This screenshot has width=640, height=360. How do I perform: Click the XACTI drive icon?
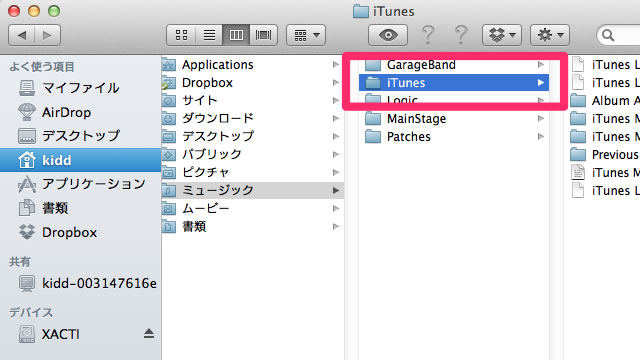(27, 334)
